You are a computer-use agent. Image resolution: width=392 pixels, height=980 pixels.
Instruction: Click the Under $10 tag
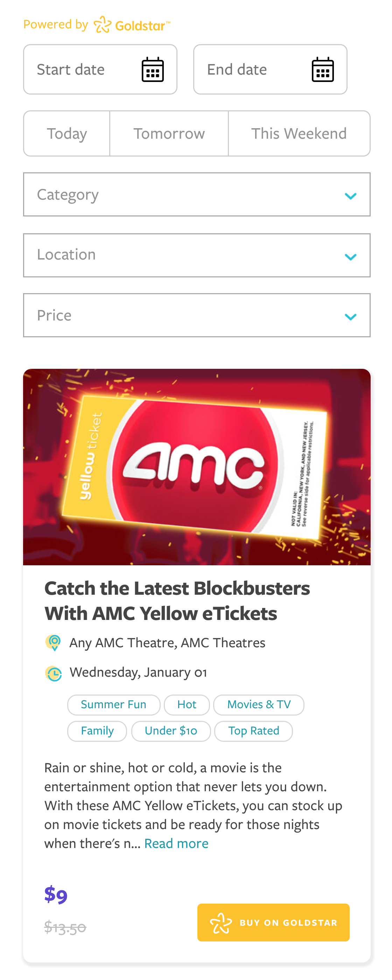(171, 731)
